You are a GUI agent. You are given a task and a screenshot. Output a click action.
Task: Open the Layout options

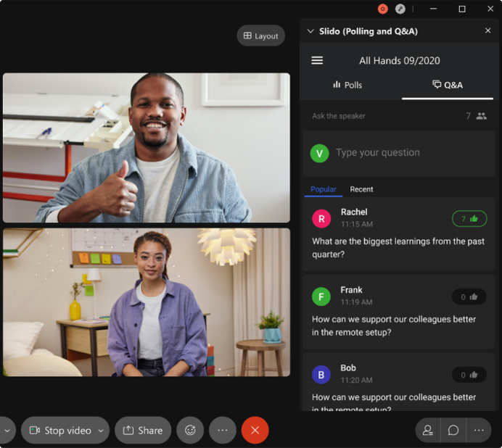click(x=260, y=36)
